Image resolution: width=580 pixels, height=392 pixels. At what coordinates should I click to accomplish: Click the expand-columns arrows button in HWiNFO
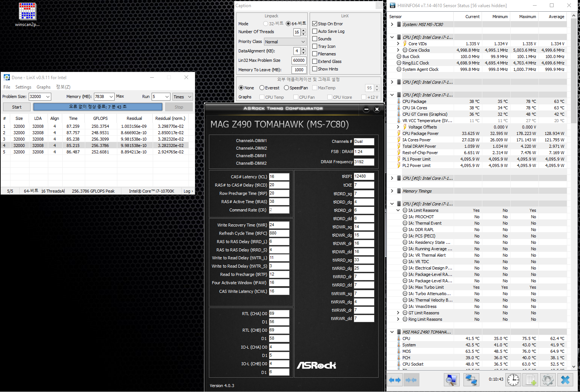click(395, 380)
